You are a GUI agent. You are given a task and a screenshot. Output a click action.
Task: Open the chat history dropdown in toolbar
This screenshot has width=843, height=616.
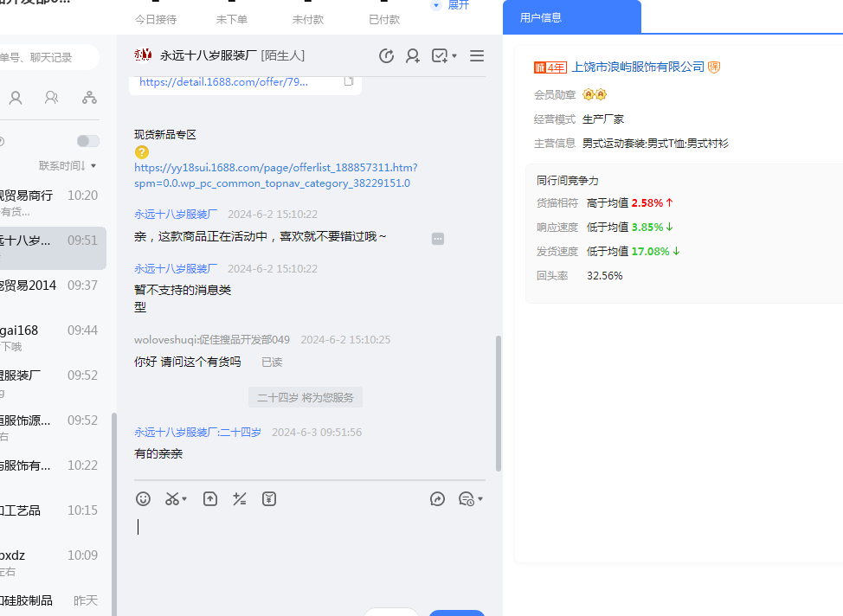pyautogui.click(x=480, y=499)
